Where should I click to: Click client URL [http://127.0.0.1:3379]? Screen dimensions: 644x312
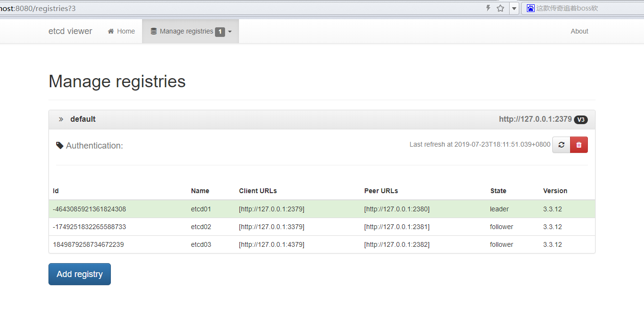click(272, 227)
